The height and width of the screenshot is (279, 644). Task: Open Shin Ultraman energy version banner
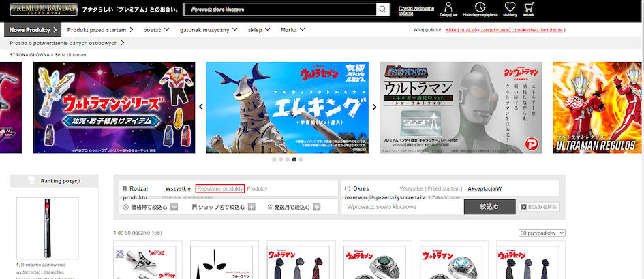click(x=461, y=108)
